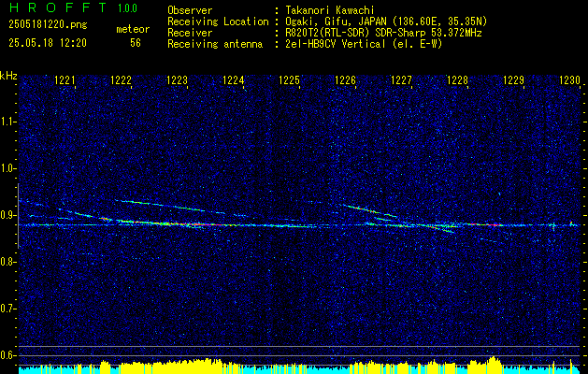Click the kHz axis unit label
Viewport: 588px width, 374px height.
(x=8, y=76)
